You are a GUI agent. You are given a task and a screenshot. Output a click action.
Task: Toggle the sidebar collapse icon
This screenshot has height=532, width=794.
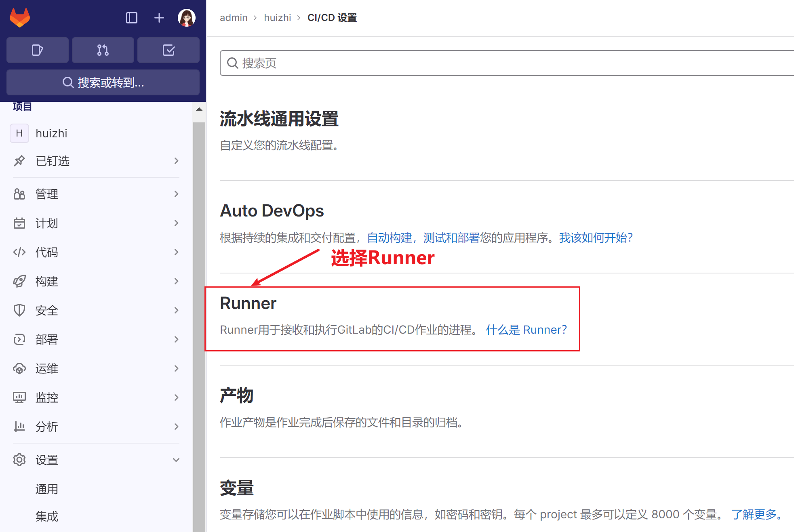coord(132,18)
